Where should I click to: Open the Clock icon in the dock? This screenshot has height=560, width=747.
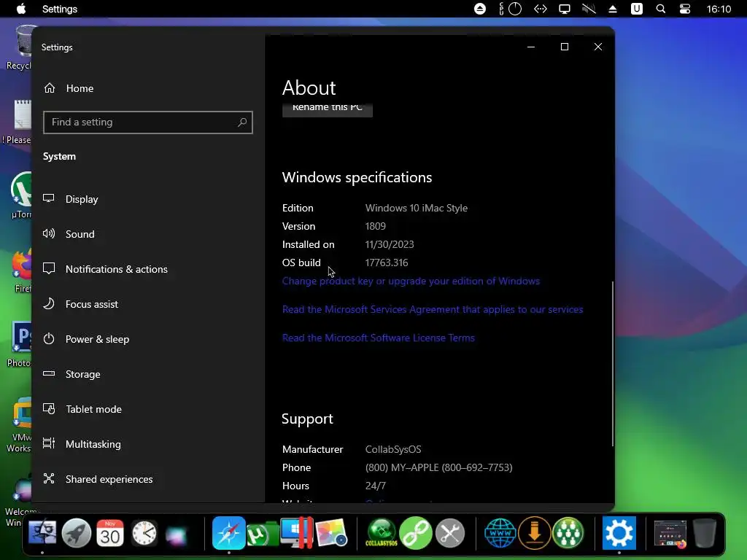(144, 533)
